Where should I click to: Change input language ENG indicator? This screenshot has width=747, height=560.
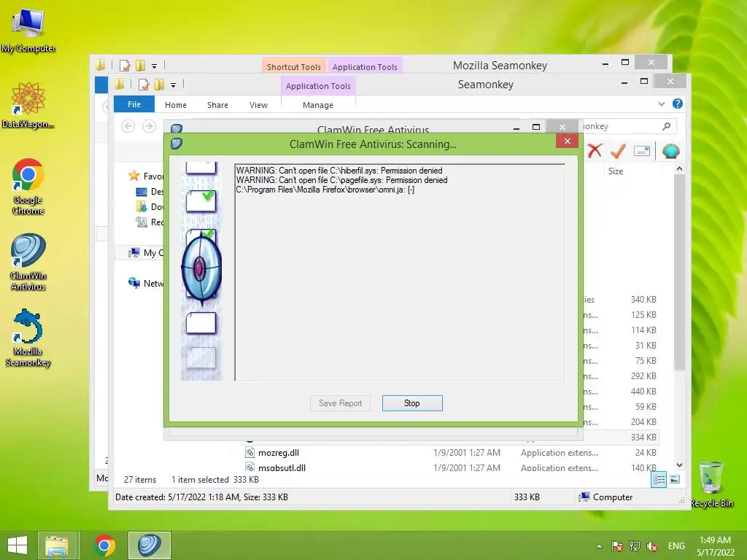(676, 546)
